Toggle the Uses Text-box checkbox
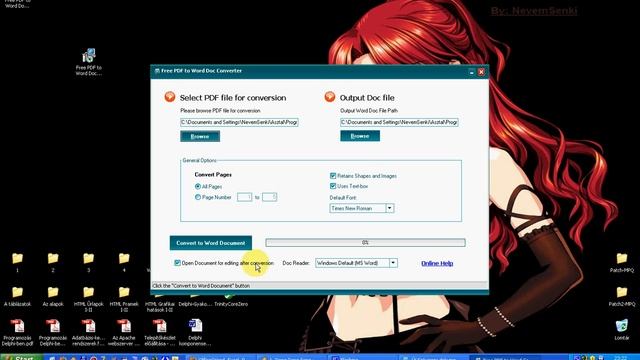Screen dimensions: 640x360 [x=333, y=186]
